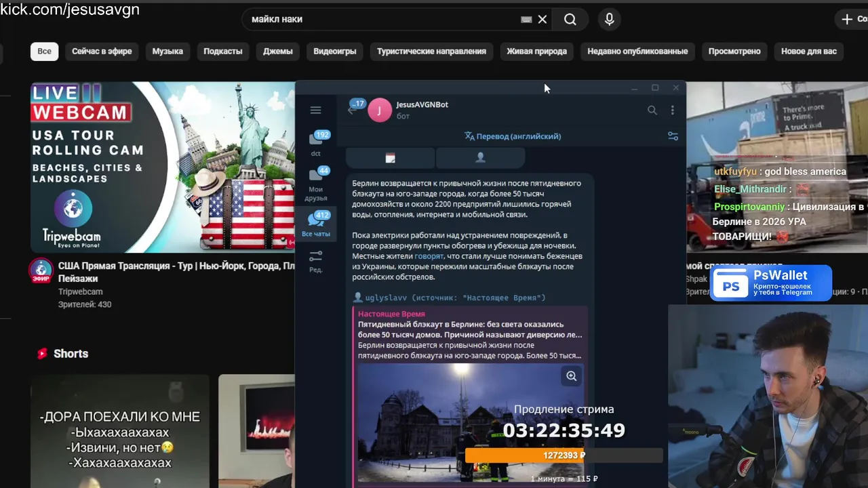Select the Живая природа filter chip
Screen dimensions: 868x488
coord(536,51)
